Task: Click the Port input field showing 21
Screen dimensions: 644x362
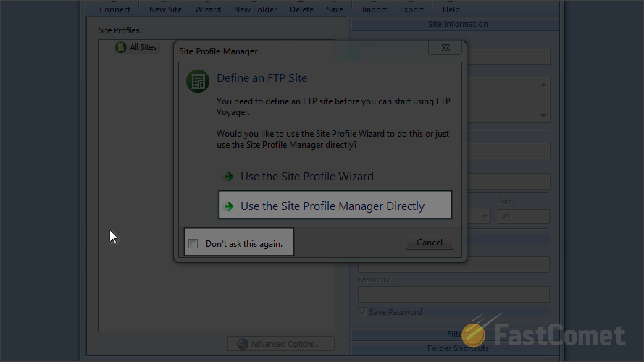Action: (x=523, y=216)
